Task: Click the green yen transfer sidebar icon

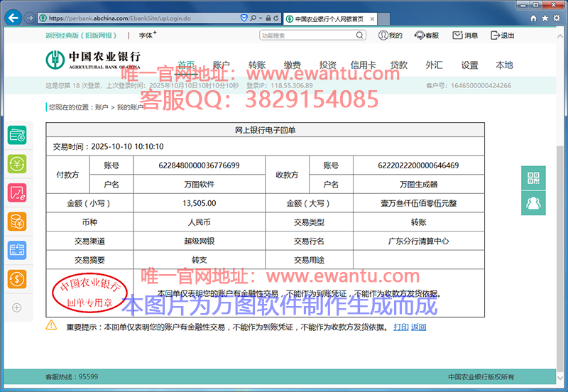Action: click(17, 164)
